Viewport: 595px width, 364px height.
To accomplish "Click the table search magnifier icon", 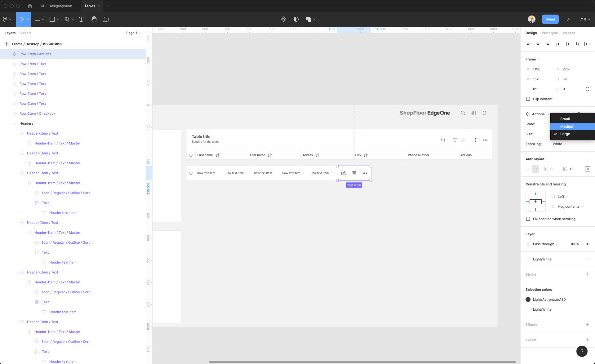I will point(443,140).
